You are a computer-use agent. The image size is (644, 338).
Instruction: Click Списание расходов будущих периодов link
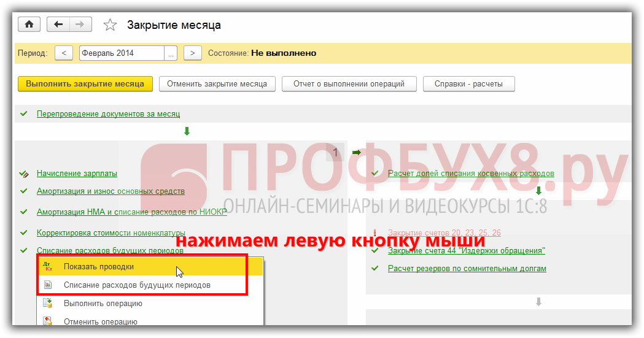click(110, 250)
